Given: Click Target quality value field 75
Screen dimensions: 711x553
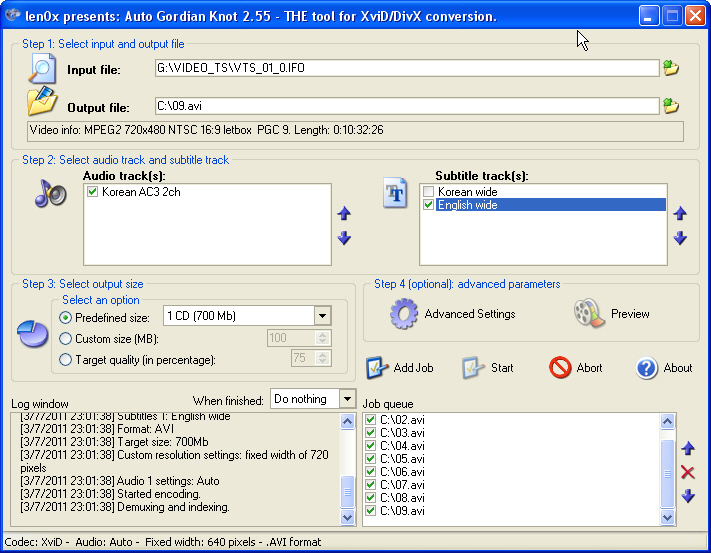Looking at the screenshot, I should pos(303,358).
